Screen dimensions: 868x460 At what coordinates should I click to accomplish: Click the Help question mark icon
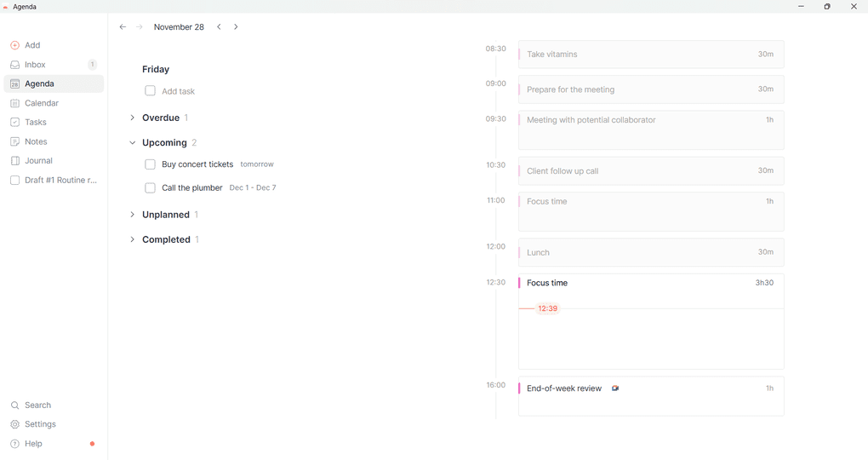(15, 444)
